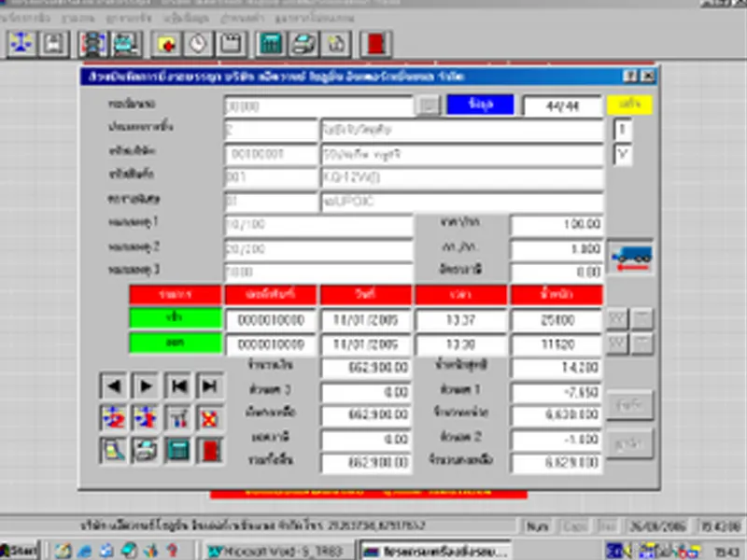Click the code field showing 00100001
Screen dimensions: 747x560
(x=271, y=154)
